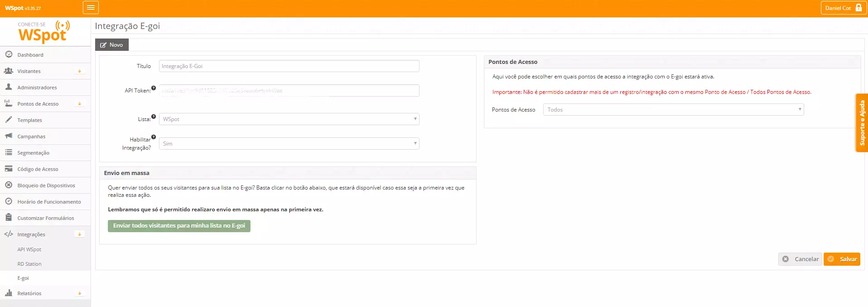Click Enviar todos visitantes para minha lista
Screen dimensions: 868x307
coord(179,226)
